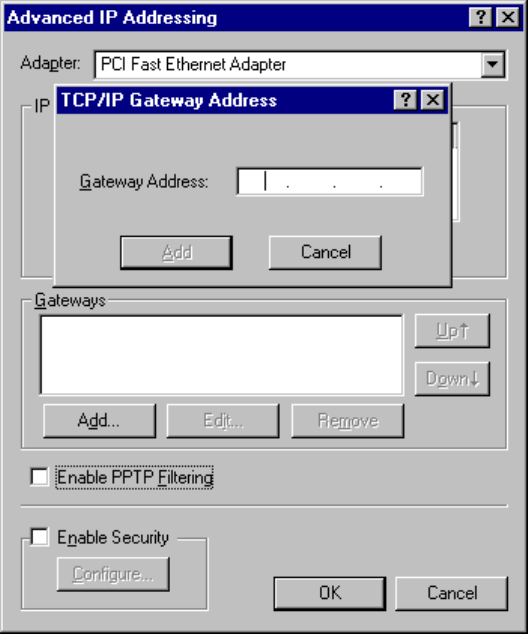Click the Remove gateway button
The height and width of the screenshot is (634, 528).
(348, 421)
